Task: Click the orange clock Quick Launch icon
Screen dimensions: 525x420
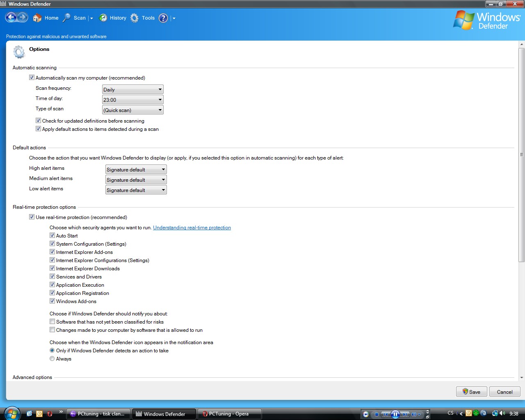Action: (x=39, y=414)
